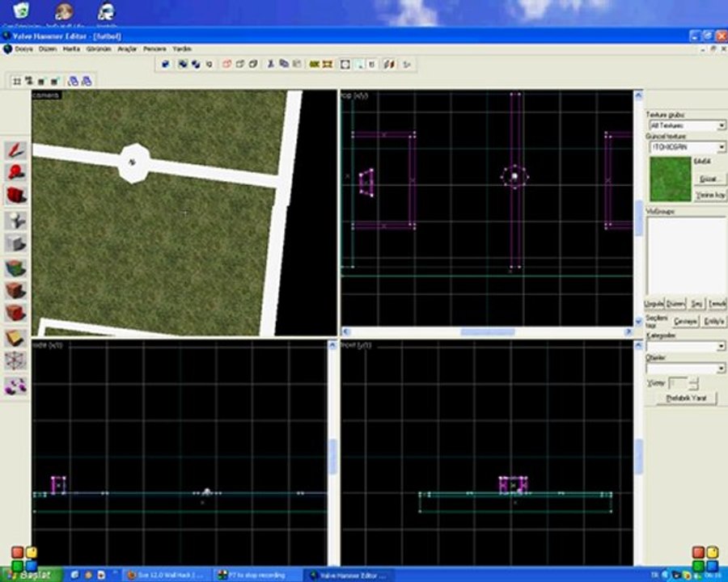Click the Show All Hidden Objects icon

coord(253,65)
